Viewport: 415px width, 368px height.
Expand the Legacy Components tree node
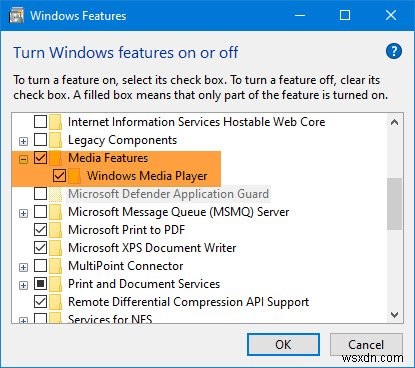(23, 141)
